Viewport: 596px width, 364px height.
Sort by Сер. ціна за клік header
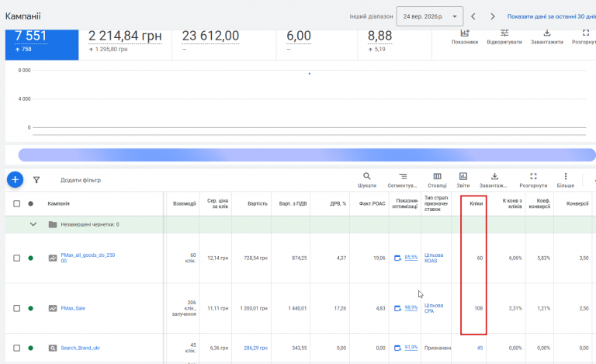click(x=217, y=203)
